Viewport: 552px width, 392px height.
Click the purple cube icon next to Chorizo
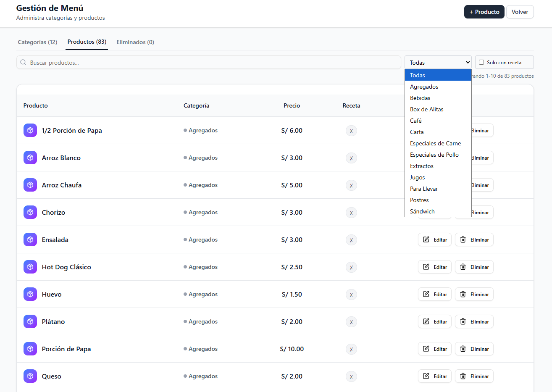(30, 212)
